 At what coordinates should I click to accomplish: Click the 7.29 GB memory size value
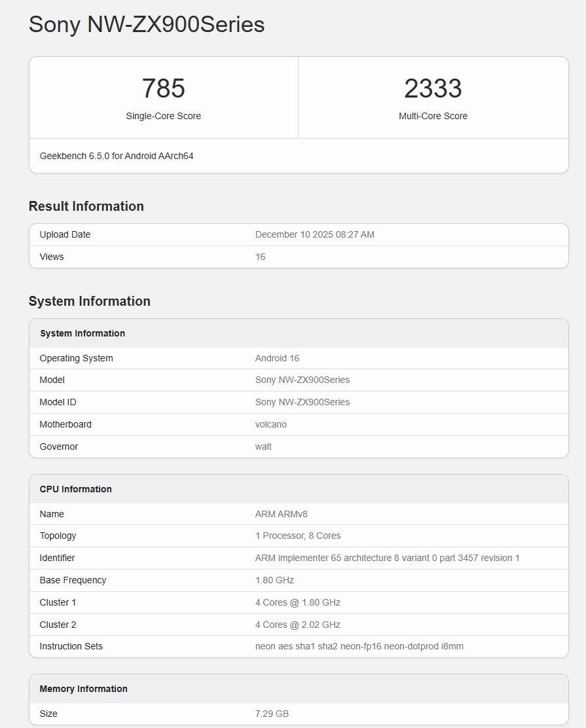272,713
